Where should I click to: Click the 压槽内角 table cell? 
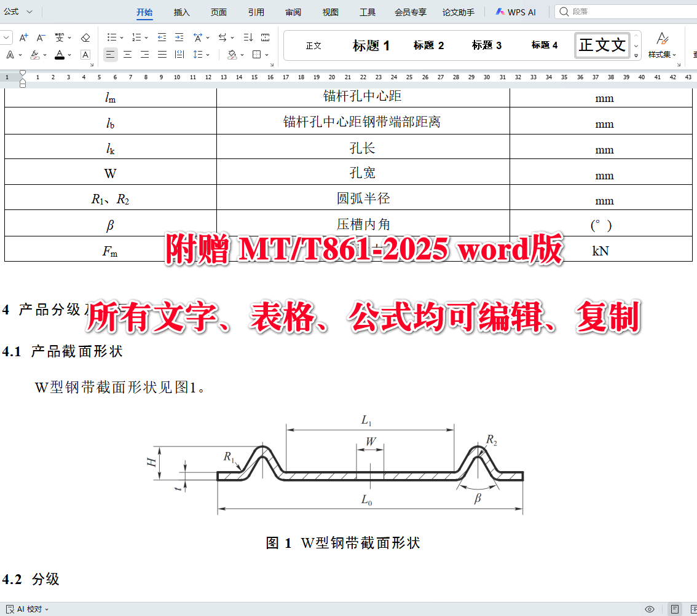pyautogui.click(x=363, y=224)
